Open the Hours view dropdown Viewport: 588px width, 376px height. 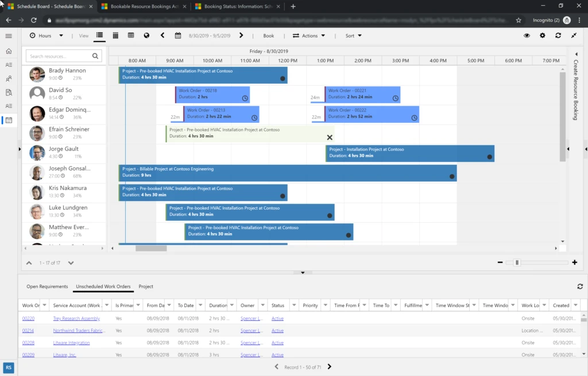46,36
